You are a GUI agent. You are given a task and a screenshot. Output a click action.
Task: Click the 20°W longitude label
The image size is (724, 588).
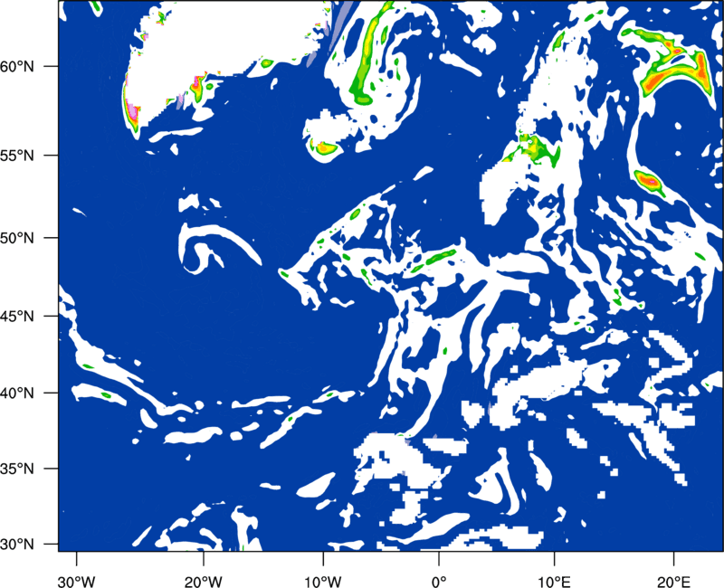coord(204,582)
